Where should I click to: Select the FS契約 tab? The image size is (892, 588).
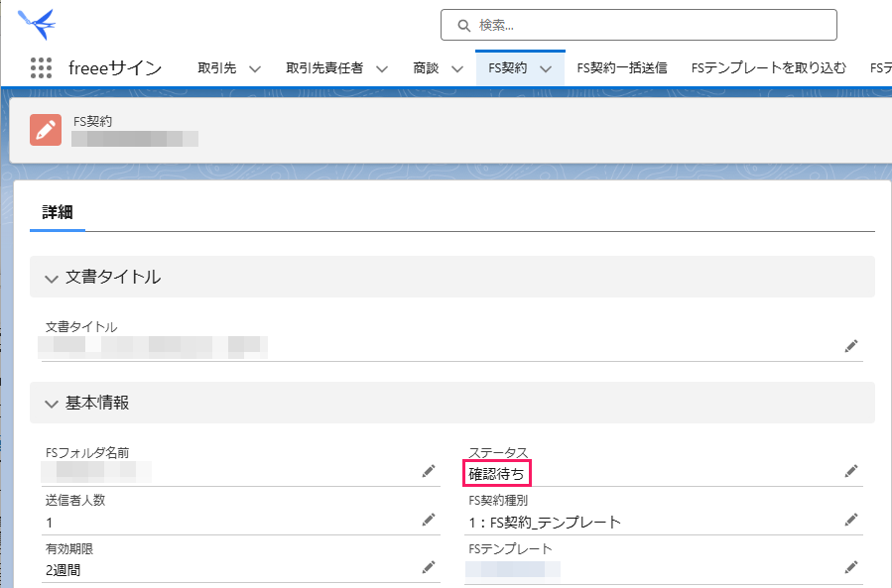click(x=507, y=68)
